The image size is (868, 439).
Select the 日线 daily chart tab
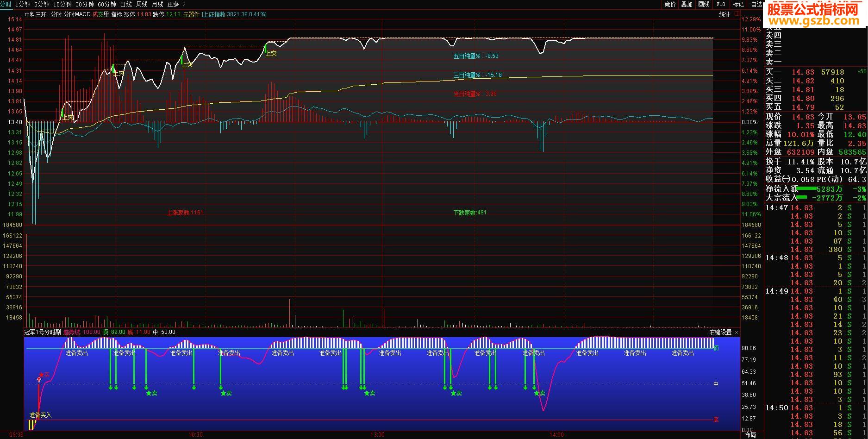[126, 4]
